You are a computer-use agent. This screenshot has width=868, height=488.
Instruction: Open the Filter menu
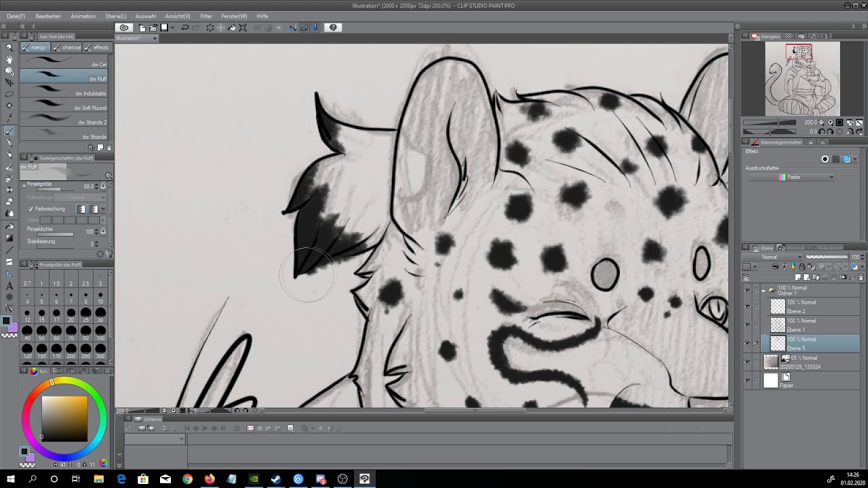(206, 16)
